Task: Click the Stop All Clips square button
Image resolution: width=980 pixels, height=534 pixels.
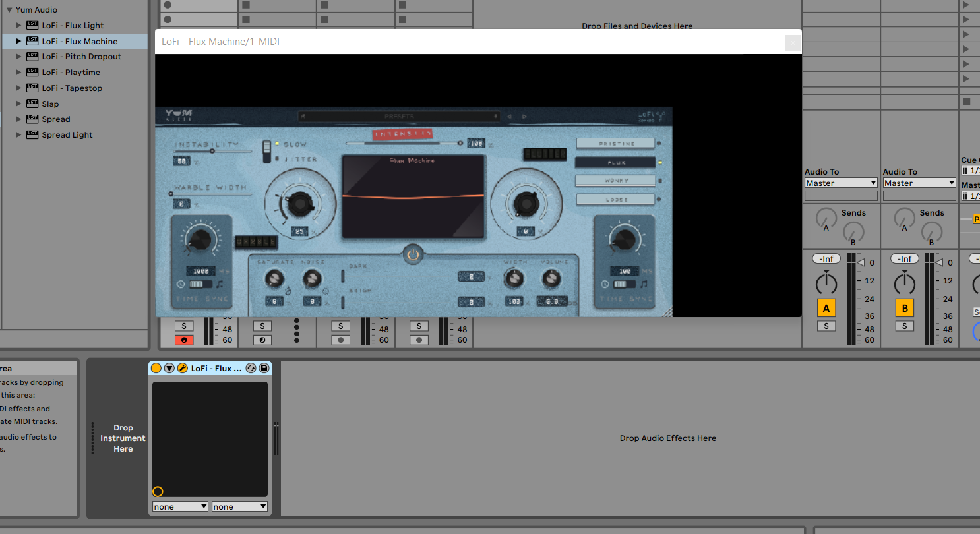Action: coord(966,102)
